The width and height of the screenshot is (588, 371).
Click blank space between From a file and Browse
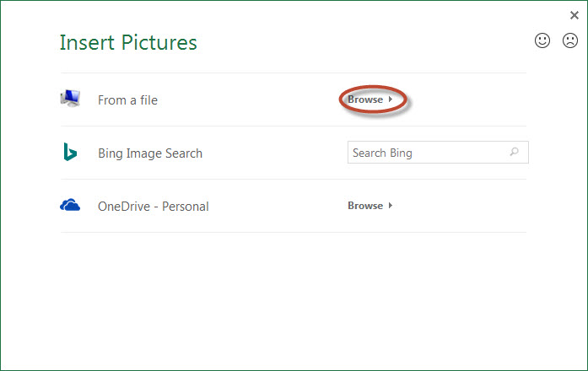253,100
